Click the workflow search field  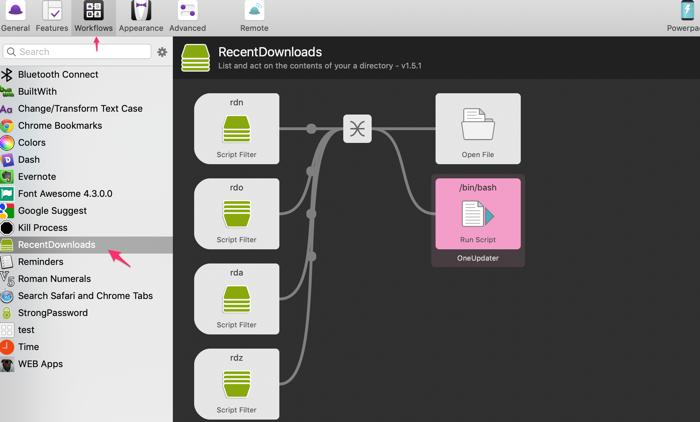tap(78, 51)
